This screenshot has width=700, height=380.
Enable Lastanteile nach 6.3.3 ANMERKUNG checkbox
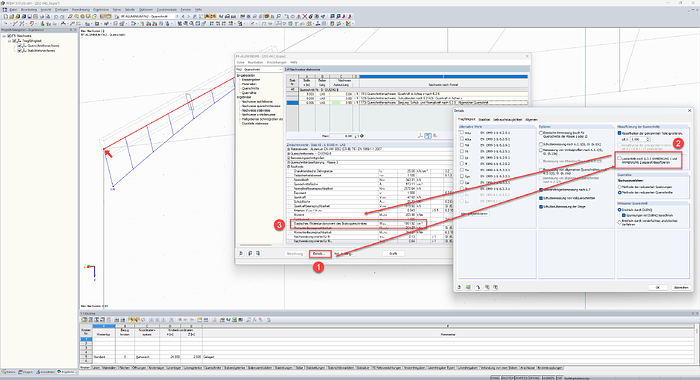619,158
